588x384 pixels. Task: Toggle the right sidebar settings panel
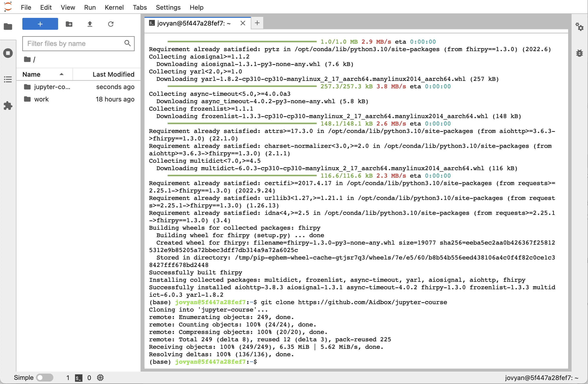tap(579, 27)
